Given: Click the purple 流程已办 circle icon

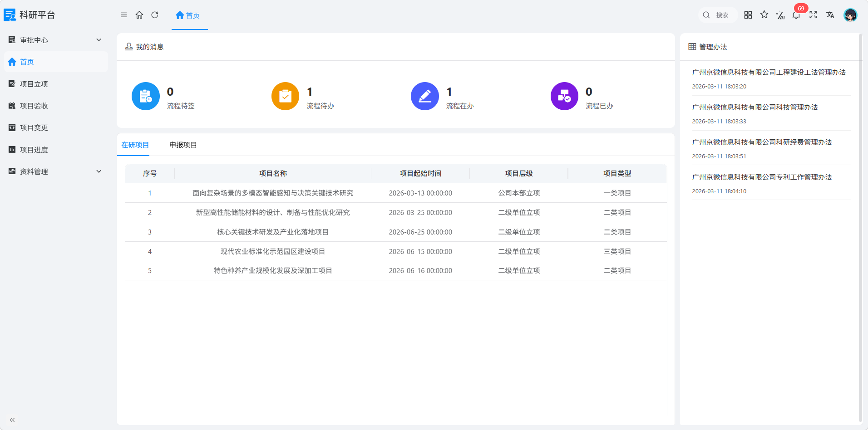Looking at the screenshot, I should point(565,96).
